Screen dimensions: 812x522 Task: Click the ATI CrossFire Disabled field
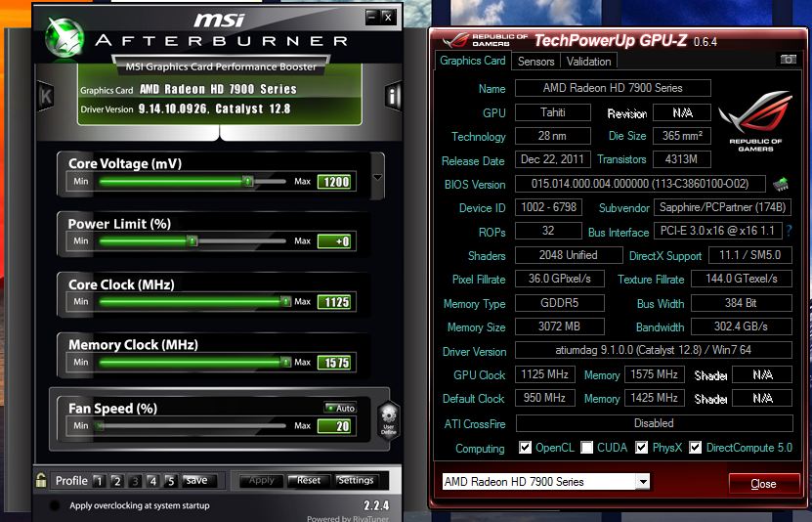(x=654, y=423)
